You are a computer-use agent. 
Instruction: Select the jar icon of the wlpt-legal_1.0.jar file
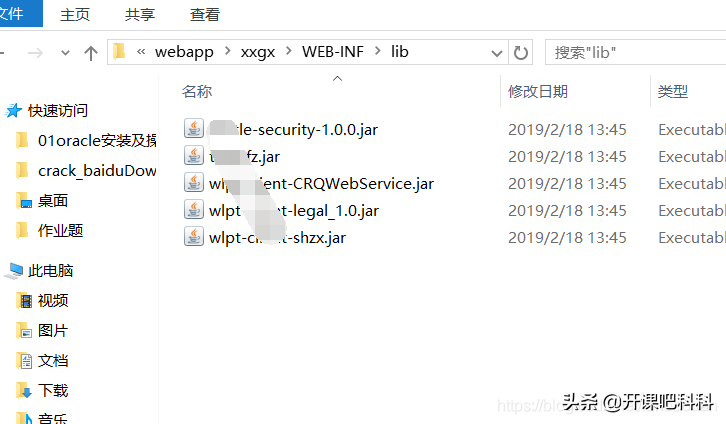[194, 210]
